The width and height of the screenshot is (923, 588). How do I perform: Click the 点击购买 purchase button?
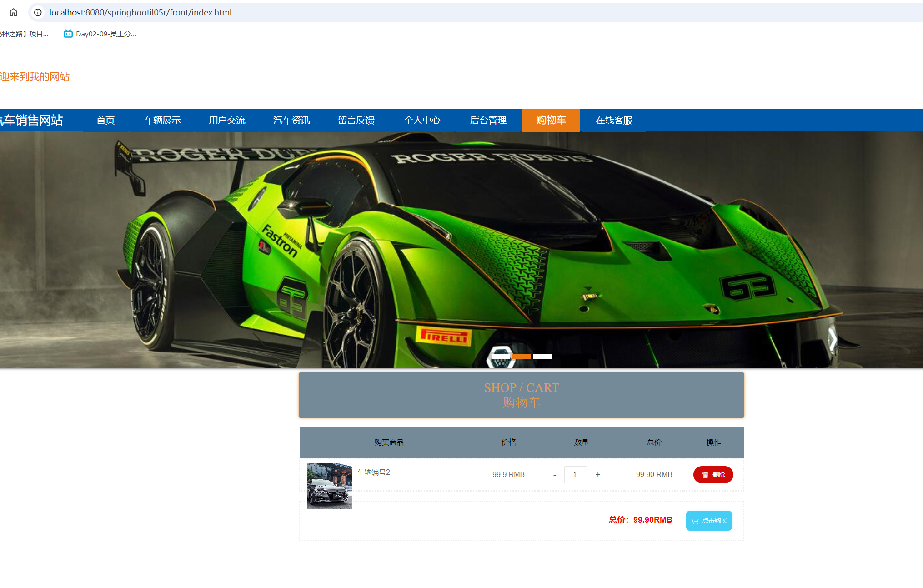[x=709, y=521]
